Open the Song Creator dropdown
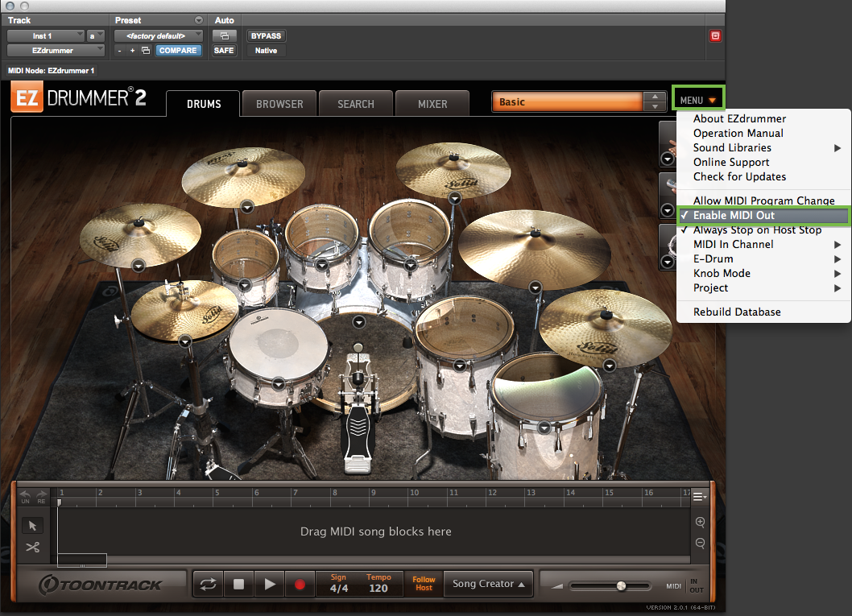Screen dimensions: 852x616 (x=487, y=584)
